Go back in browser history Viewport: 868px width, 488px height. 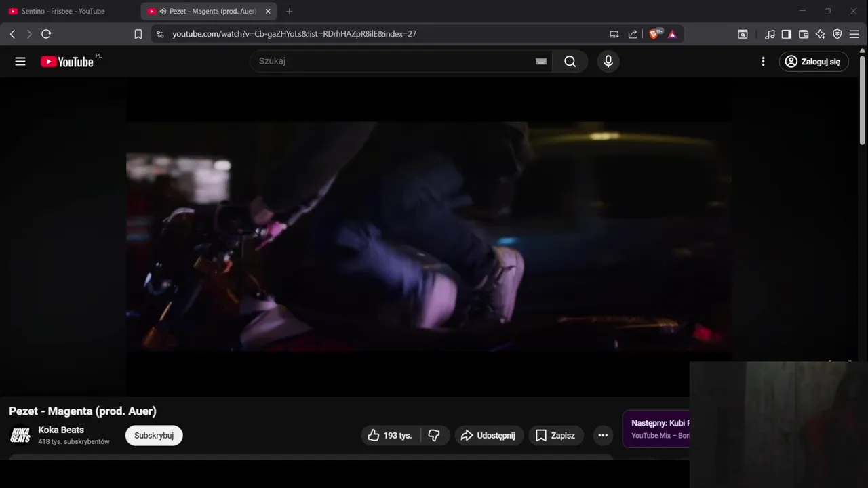tap(12, 34)
